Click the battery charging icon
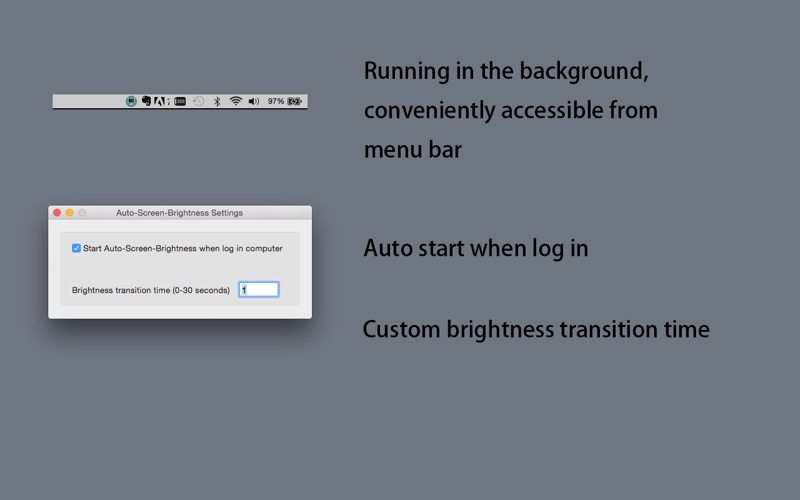The height and width of the screenshot is (500, 800). tap(294, 101)
